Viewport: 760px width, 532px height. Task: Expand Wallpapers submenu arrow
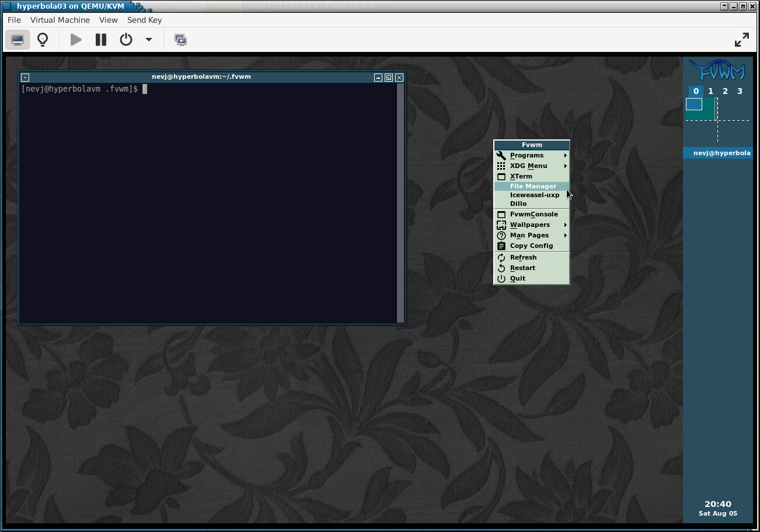(x=565, y=225)
